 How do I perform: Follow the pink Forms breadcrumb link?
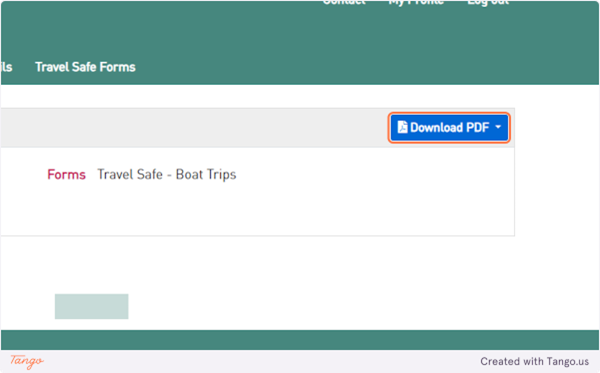pyautogui.click(x=66, y=174)
